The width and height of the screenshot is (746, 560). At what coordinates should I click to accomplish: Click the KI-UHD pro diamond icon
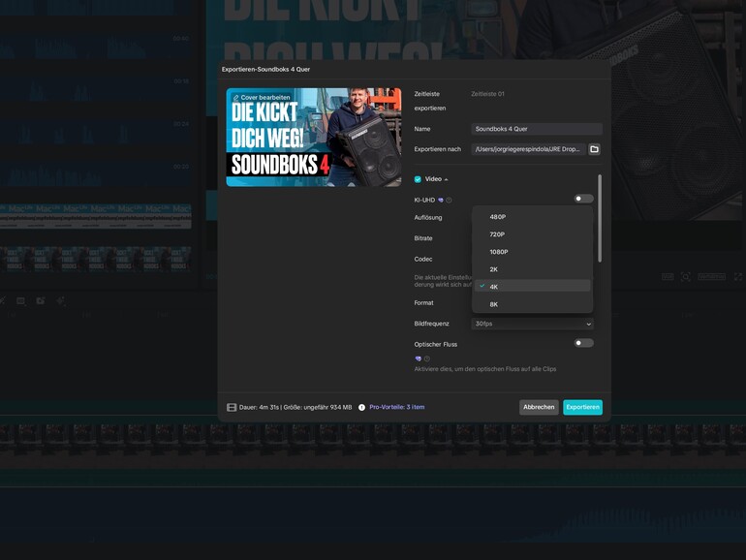[441, 201]
